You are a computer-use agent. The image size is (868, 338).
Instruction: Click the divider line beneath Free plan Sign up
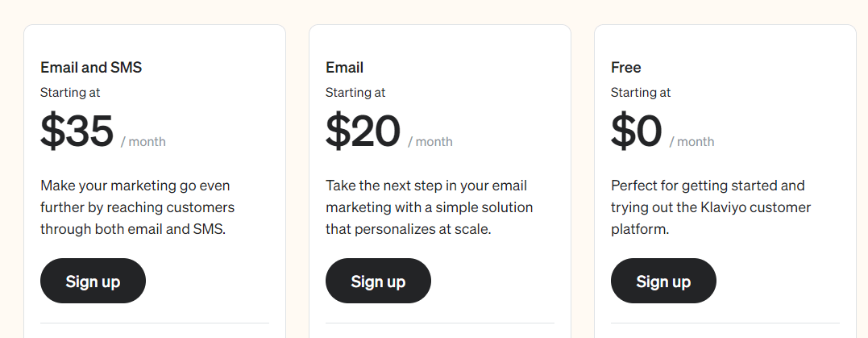tap(725, 323)
